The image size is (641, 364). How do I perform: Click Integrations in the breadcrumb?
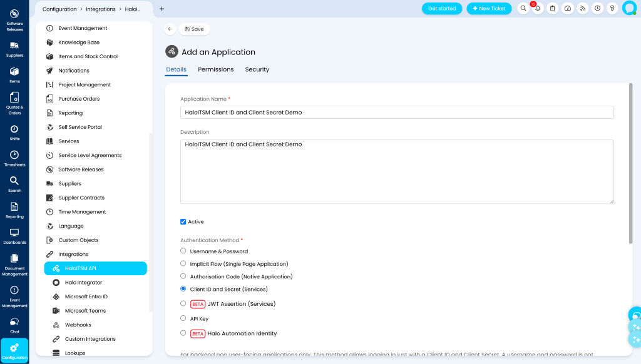click(x=101, y=9)
